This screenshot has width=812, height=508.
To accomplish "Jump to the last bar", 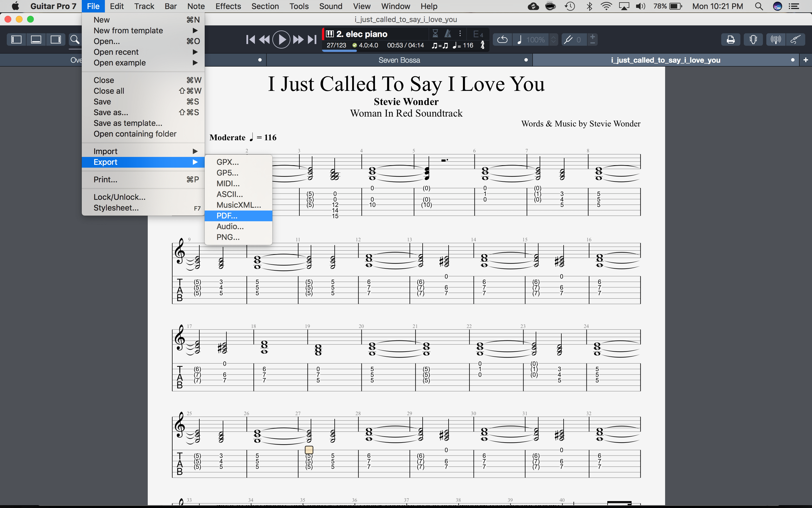I will [x=312, y=40].
